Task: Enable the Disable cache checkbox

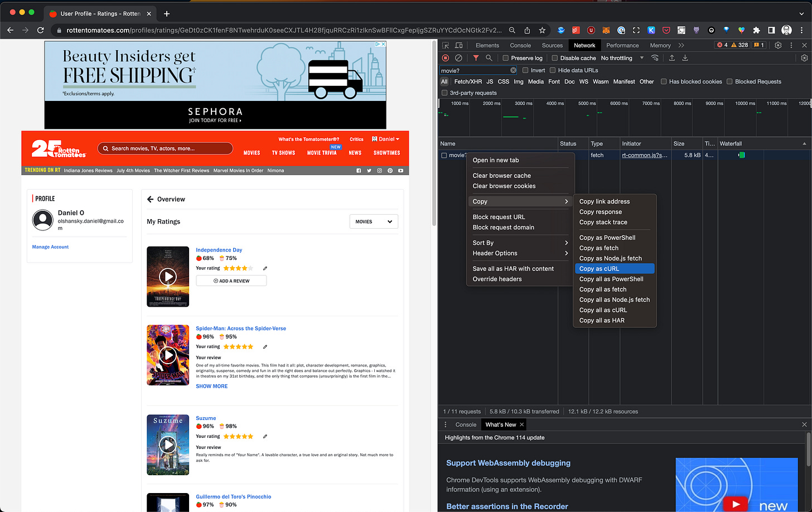Action: [554, 58]
